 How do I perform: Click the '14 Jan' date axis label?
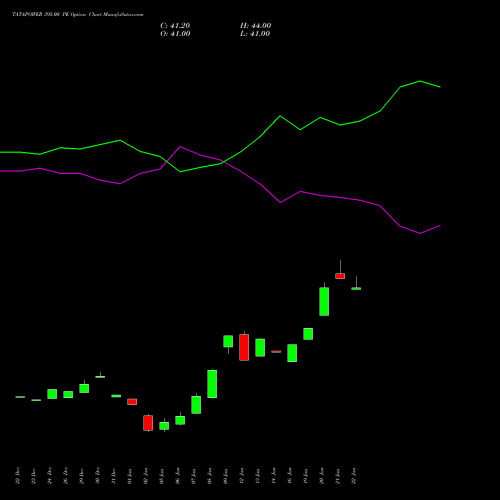[274, 476]
